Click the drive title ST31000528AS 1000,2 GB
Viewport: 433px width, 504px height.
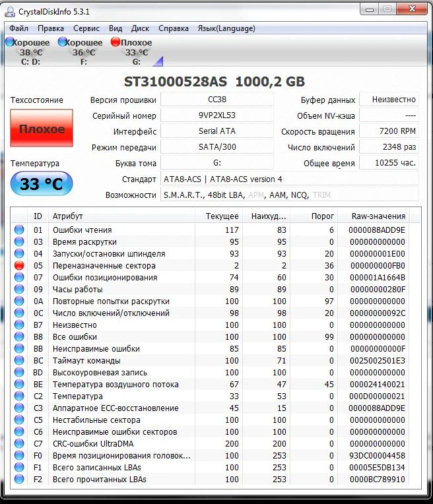[215, 82]
